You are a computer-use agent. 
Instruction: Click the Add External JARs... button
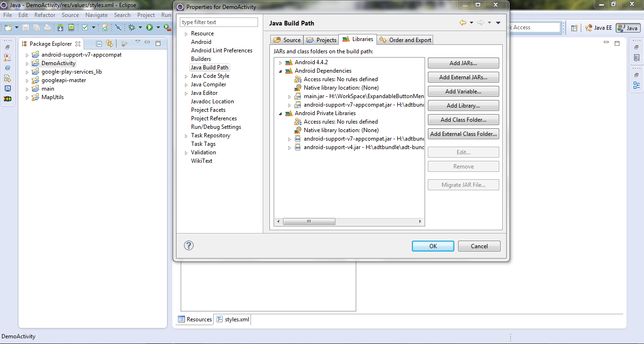(x=463, y=77)
